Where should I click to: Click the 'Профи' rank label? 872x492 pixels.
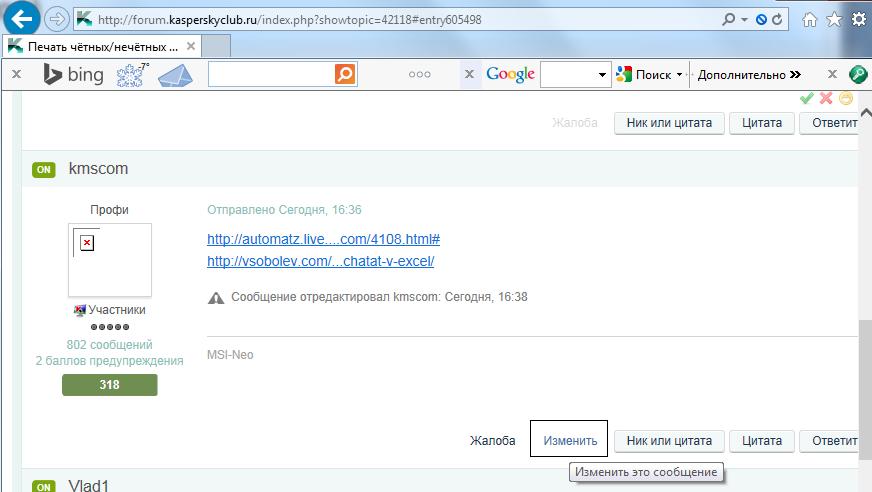click(x=110, y=210)
